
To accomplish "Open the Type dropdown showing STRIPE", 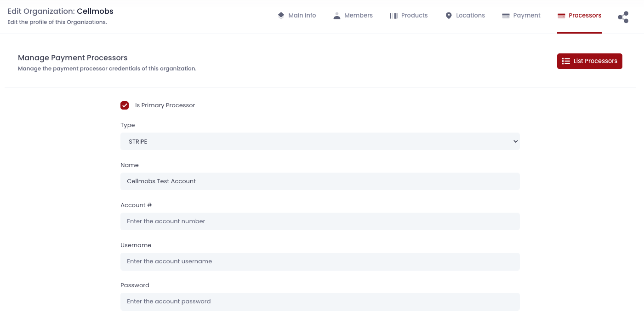I will [x=320, y=141].
